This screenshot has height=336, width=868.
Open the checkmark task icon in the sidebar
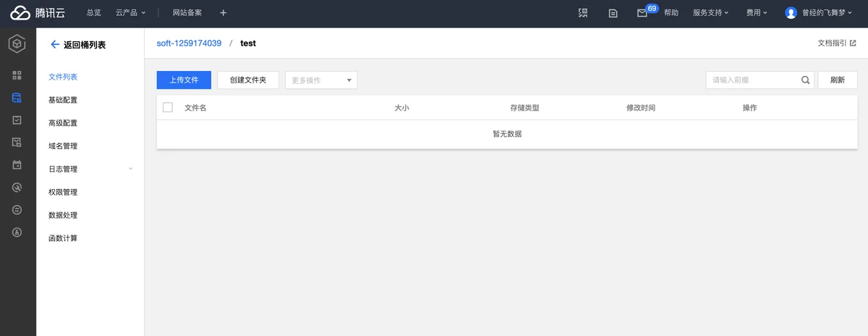17,120
